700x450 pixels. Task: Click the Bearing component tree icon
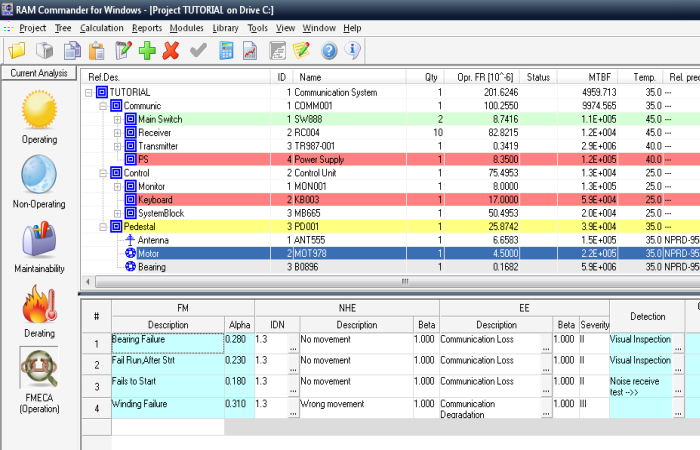pyautogui.click(x=130, y=267)
